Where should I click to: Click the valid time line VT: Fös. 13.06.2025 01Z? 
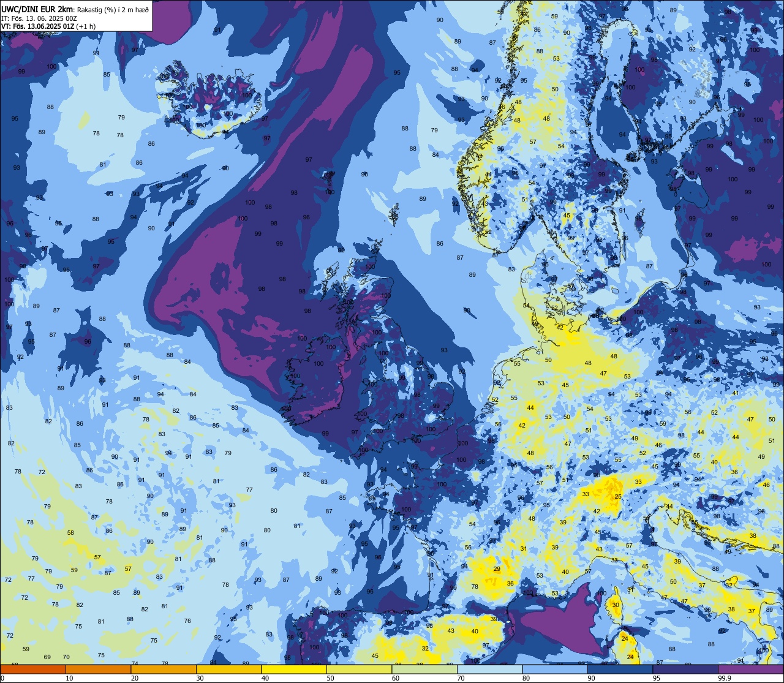[38, 26]
